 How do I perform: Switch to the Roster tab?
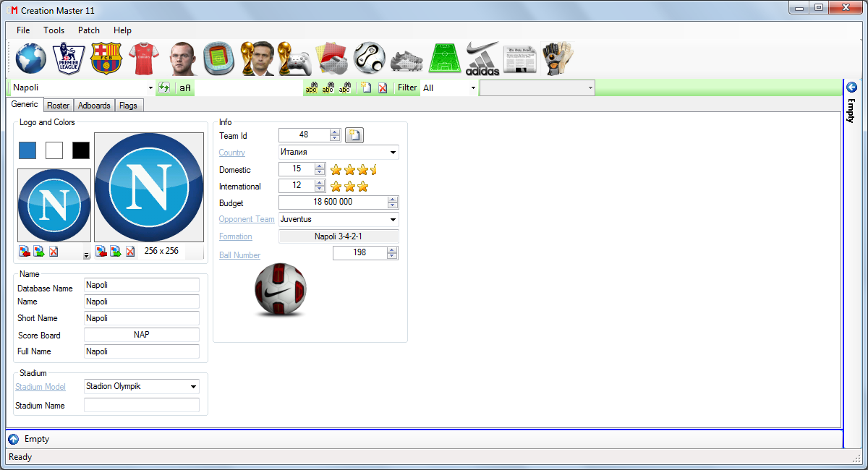(59, 106)
